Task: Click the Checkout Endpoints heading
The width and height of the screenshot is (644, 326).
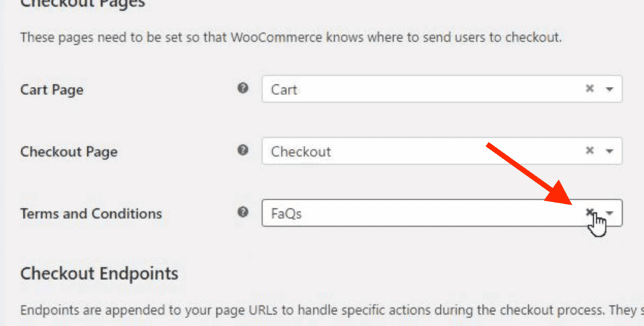Action: 99,273
